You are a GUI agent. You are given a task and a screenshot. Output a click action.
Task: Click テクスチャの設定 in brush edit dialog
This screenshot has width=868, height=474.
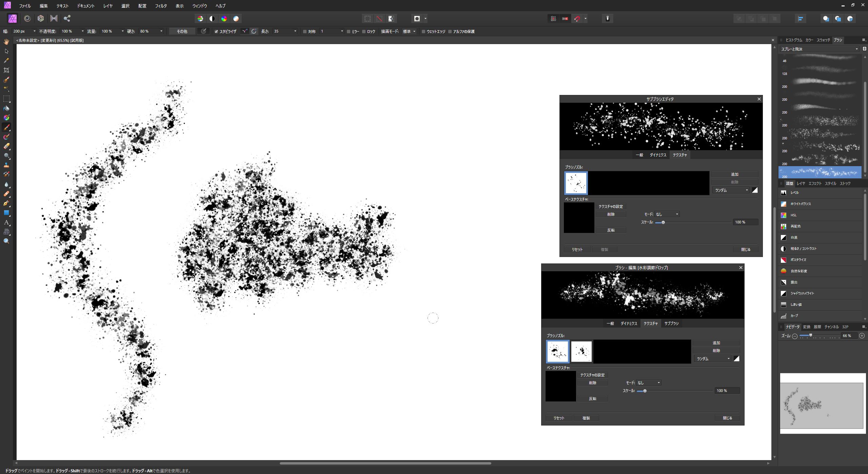592,375
